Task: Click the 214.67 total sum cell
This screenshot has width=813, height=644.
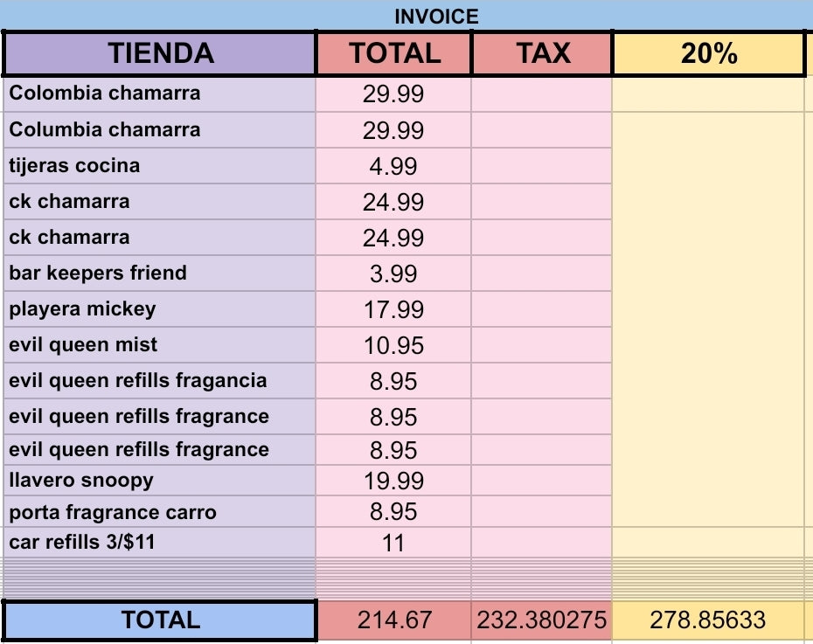Action: click(394, 620)
